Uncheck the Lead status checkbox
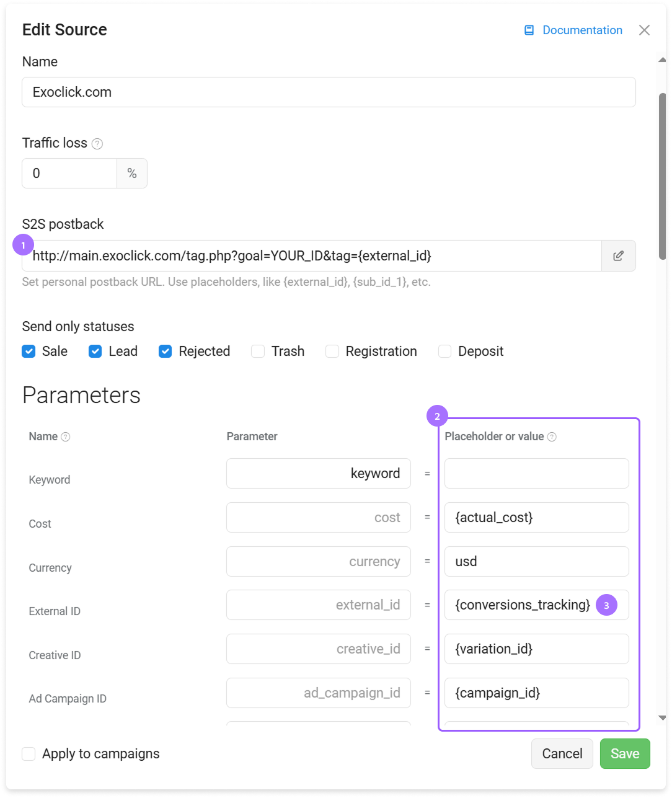 pos(95,352)
